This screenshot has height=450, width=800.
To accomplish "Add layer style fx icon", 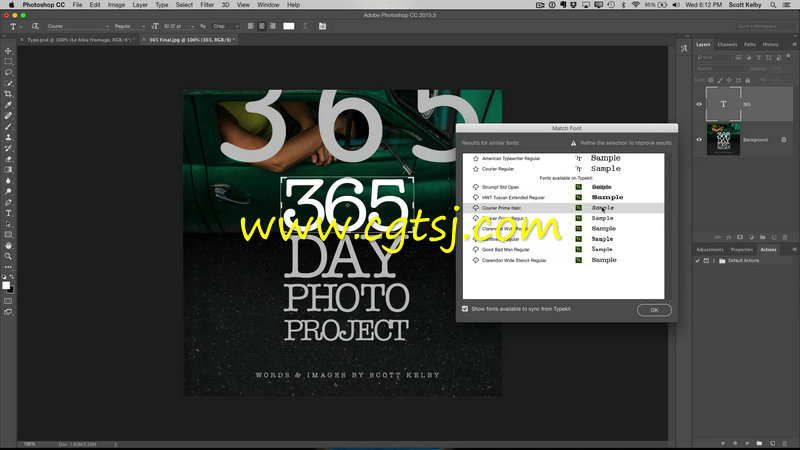I will pos(729,237).
